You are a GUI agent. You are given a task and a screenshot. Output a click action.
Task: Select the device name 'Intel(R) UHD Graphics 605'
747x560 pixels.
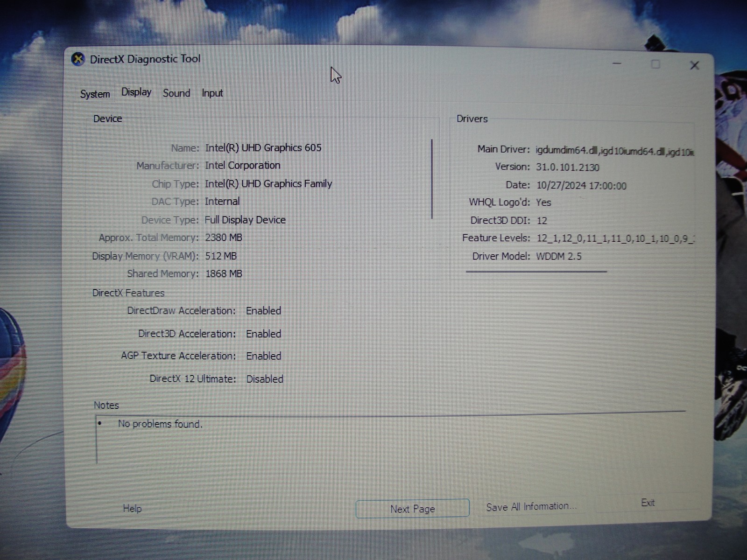tap(263, 147)
